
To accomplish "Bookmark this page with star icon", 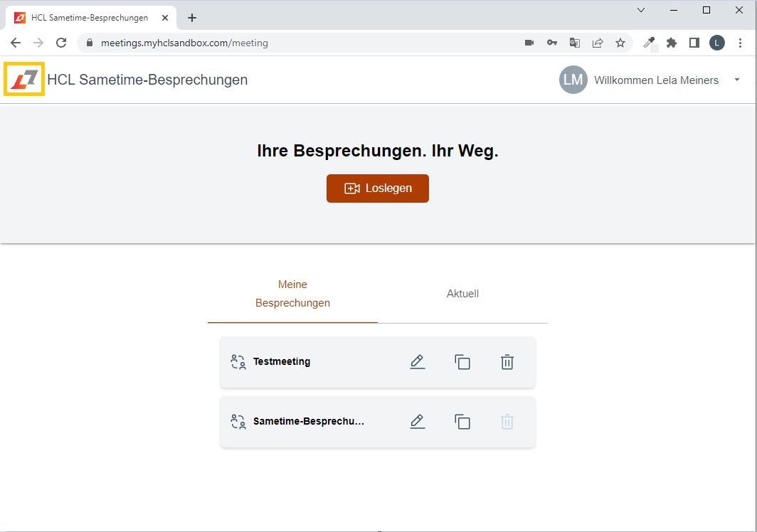I will click(620, 43).
